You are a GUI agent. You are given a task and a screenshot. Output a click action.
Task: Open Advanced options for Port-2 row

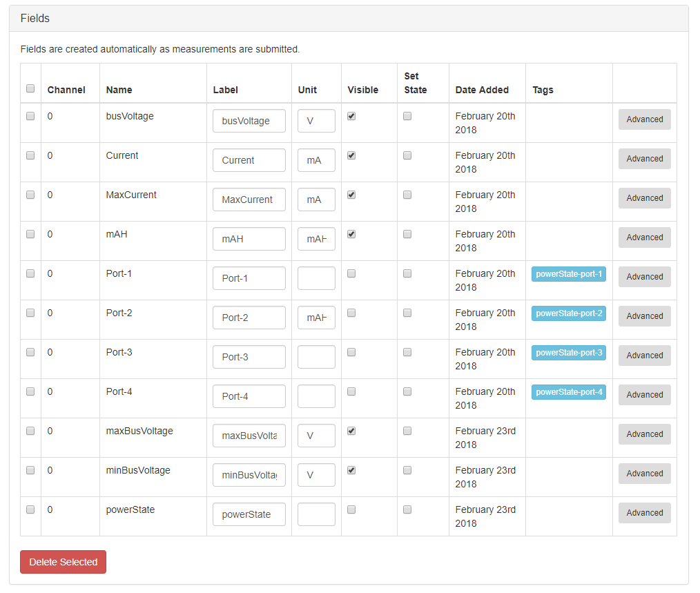coord(644,316)
